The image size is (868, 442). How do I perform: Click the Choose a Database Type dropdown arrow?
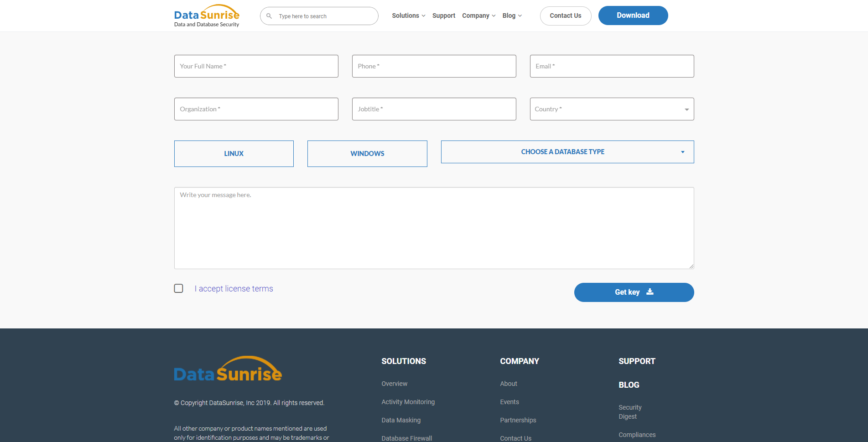682,151
